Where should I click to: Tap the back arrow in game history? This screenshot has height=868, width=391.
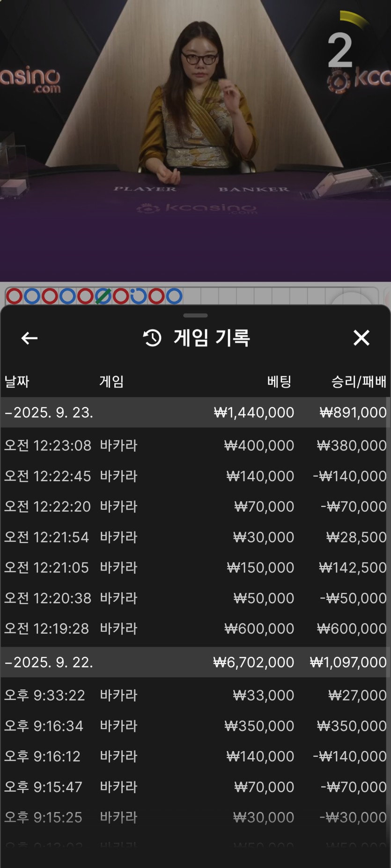coord(29,338)
